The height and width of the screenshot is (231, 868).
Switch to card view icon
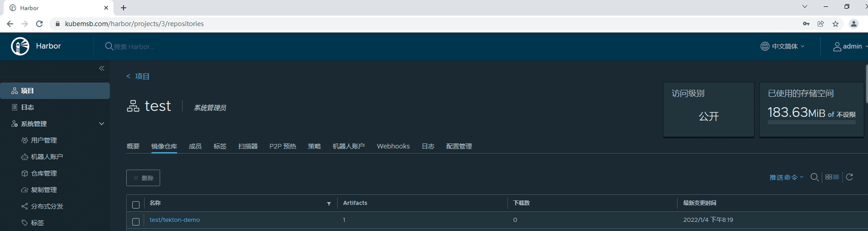(x=828, y=177)
